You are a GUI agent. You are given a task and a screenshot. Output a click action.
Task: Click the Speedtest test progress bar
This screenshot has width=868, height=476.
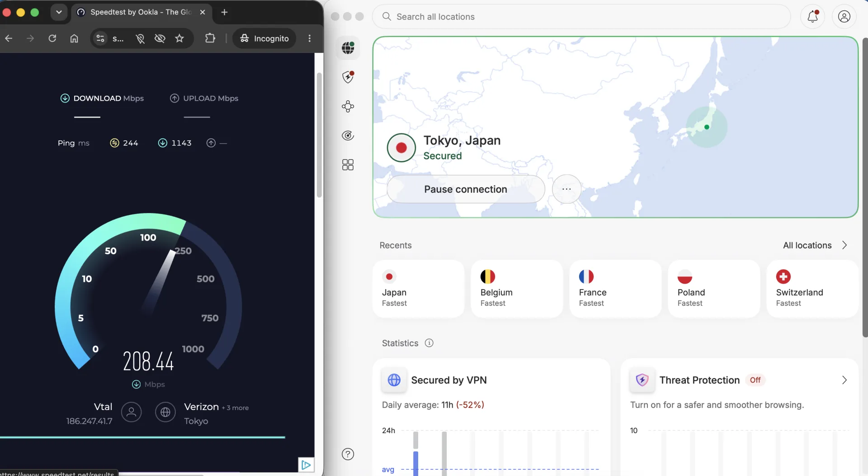click(x=142, y=437)
